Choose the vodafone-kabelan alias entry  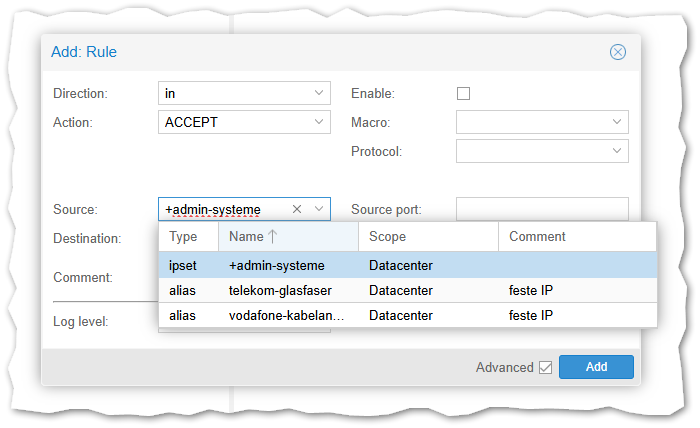tap(286, 315)
